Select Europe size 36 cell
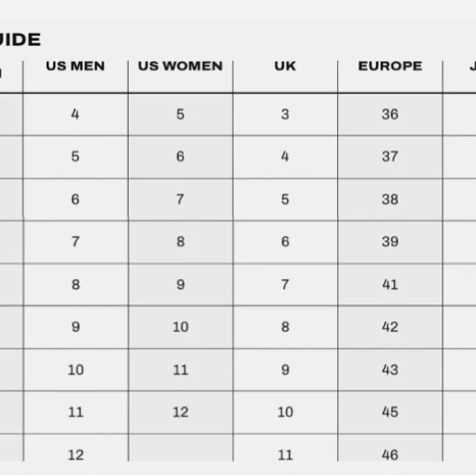This screenshot has height=476, width=476. 390,114
